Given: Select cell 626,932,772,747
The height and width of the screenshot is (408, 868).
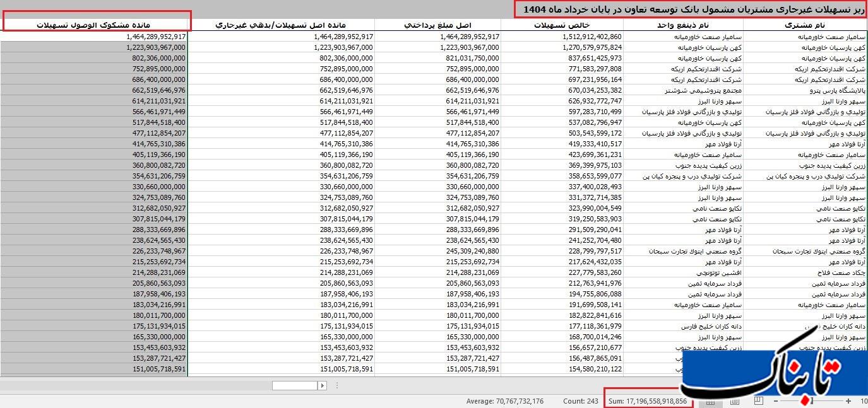Looking at the screenshot, I should tap(562, 101).
